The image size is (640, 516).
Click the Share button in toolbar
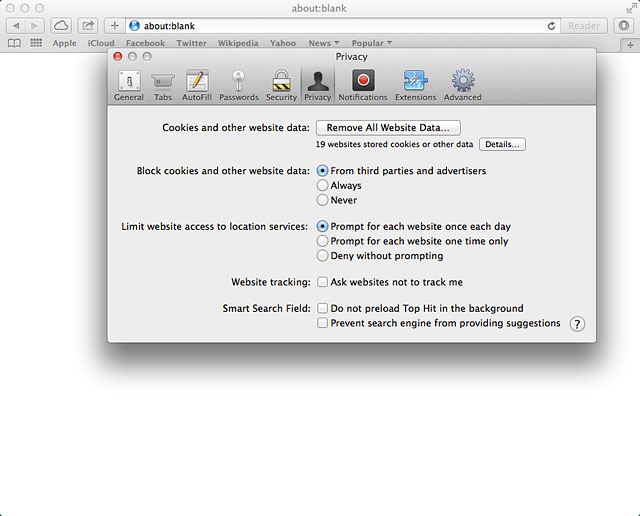pos(88,26)
